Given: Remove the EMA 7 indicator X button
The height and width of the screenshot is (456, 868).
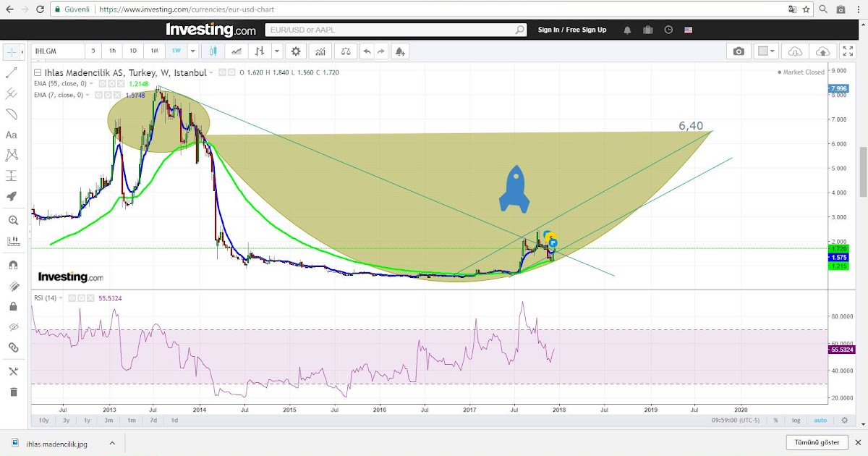Looking at the screenshot, I should 116,95.
